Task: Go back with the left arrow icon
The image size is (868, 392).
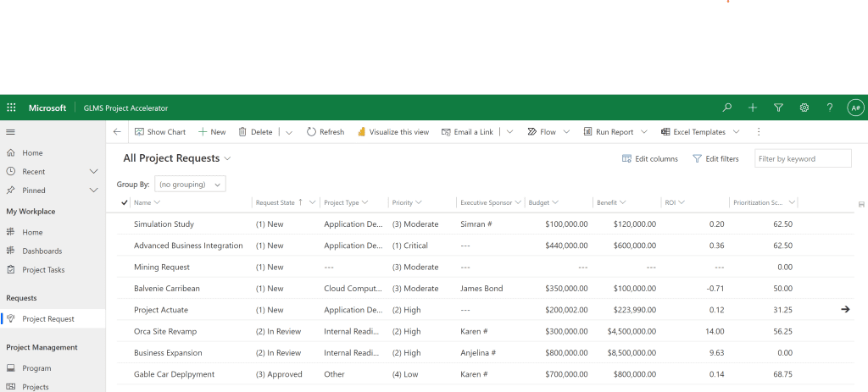Action: pyautogui.click(x=117, y=132)
